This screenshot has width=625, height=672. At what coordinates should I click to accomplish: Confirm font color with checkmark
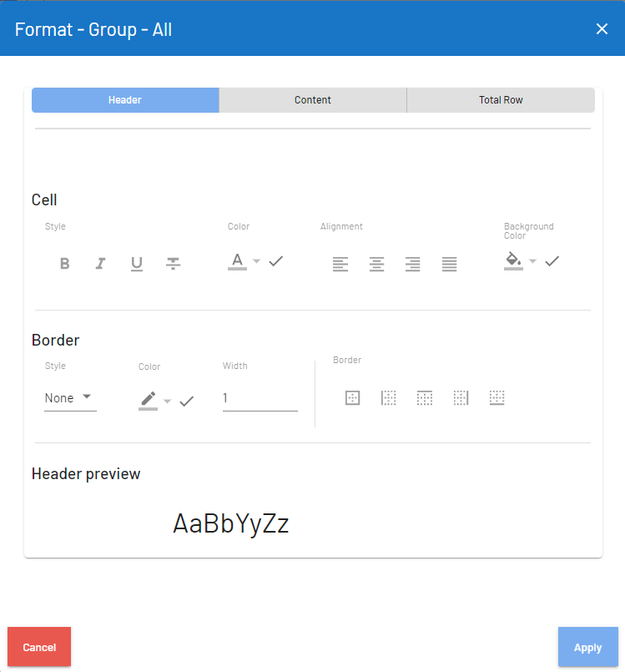pos(276,261)
